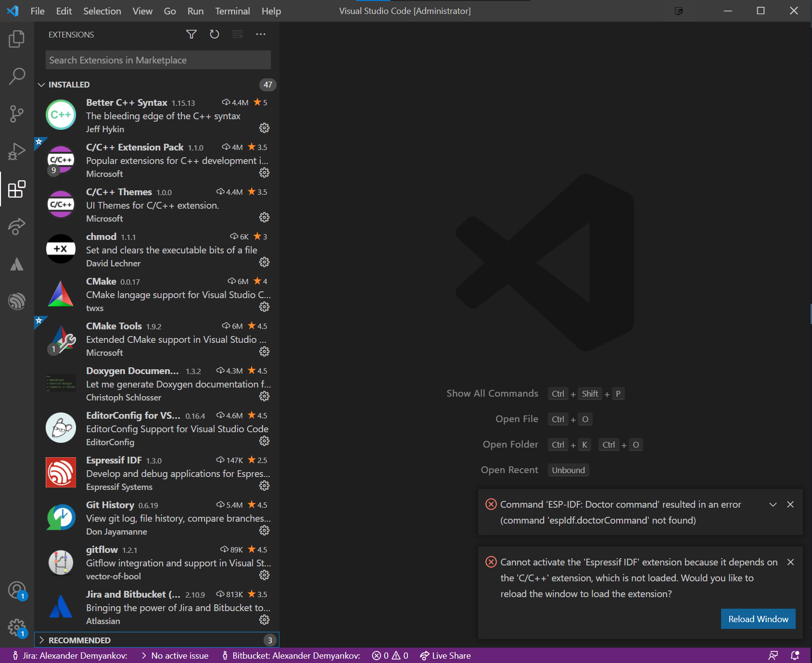
Task: Open the Accounts icon at the bottom
Action: (17, 589)
